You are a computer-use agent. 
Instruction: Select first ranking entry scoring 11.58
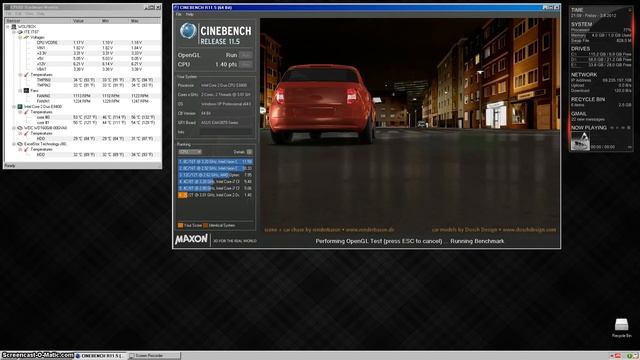click(215, 162)
